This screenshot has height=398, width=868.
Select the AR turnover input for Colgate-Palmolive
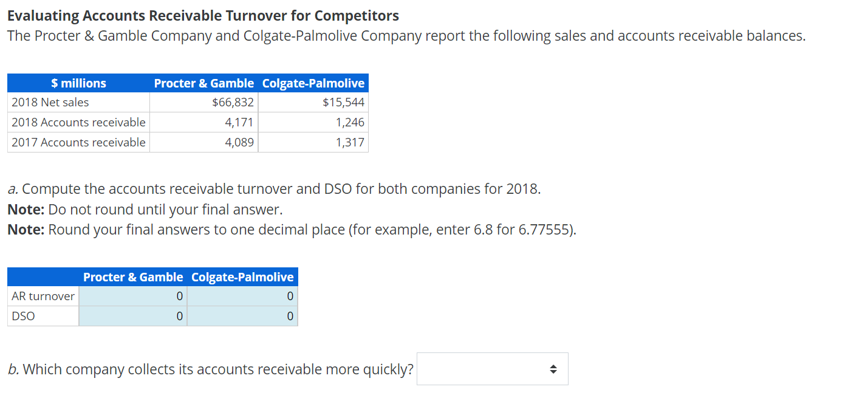click(x=242, y=296)
